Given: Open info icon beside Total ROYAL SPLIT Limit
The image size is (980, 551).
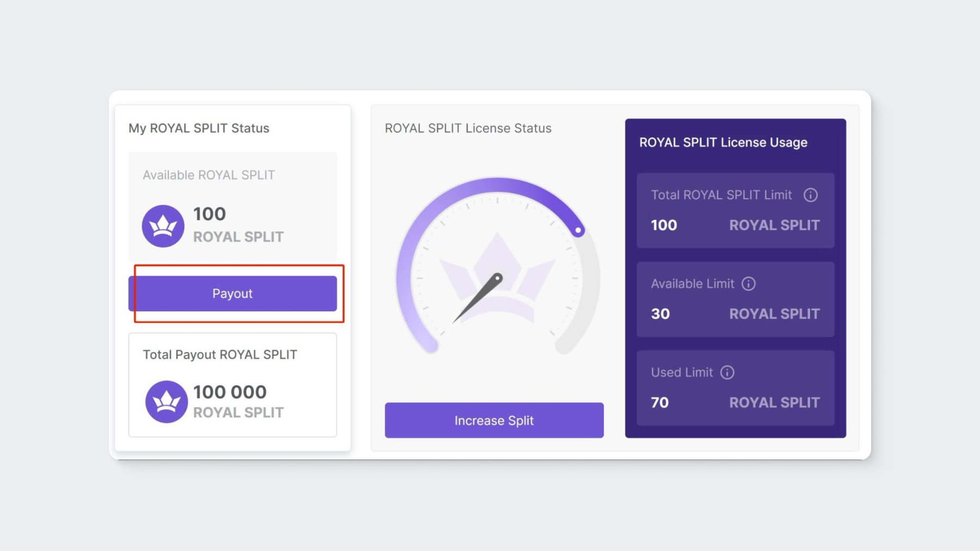Looking at the screenshot, I should [x=810, y=195].
